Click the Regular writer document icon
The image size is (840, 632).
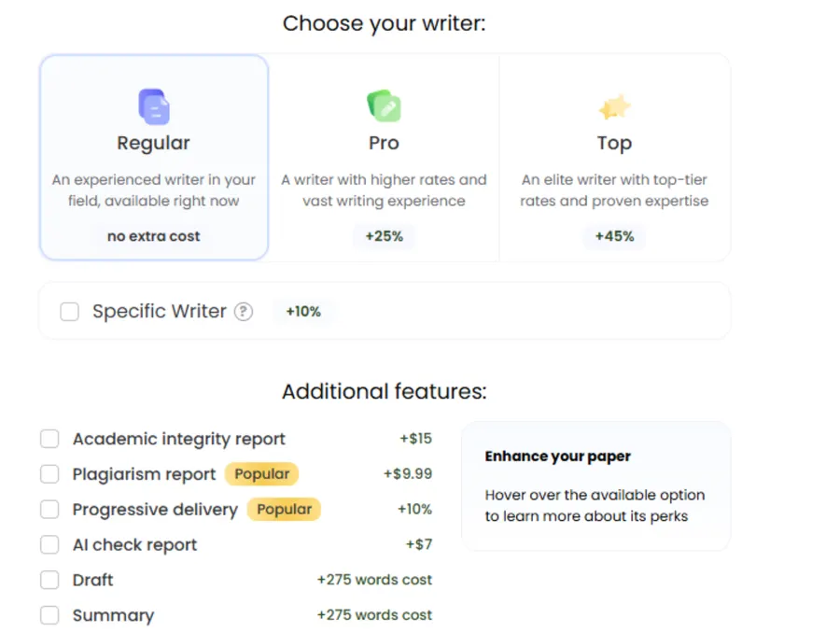pos(154,106)
